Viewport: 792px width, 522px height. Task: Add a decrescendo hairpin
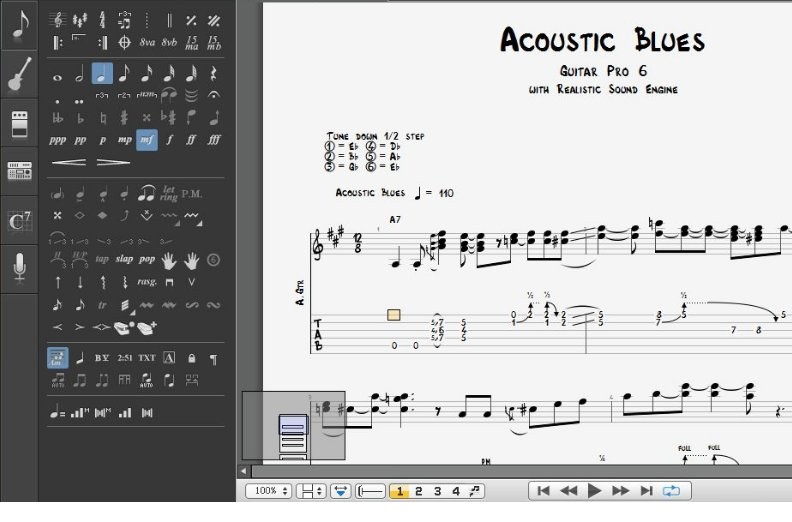coord(113,163)
